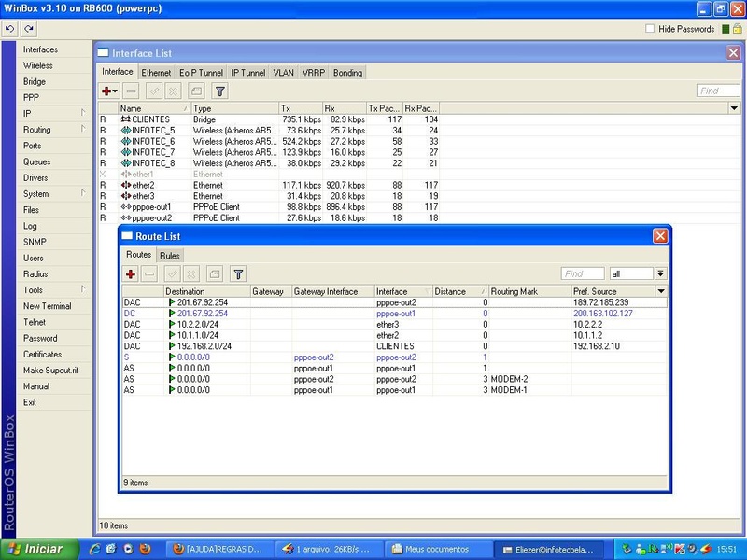Click the Iniciar start button
Screen dimensions: 747x560
(39, 549)
